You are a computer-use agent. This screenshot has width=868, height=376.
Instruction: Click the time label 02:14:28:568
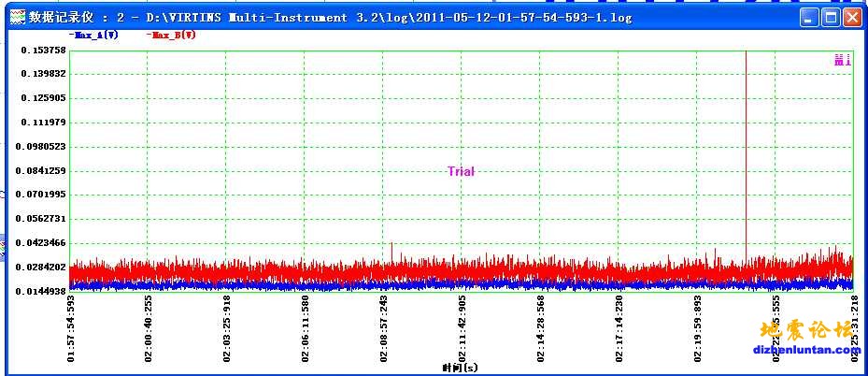541,327
